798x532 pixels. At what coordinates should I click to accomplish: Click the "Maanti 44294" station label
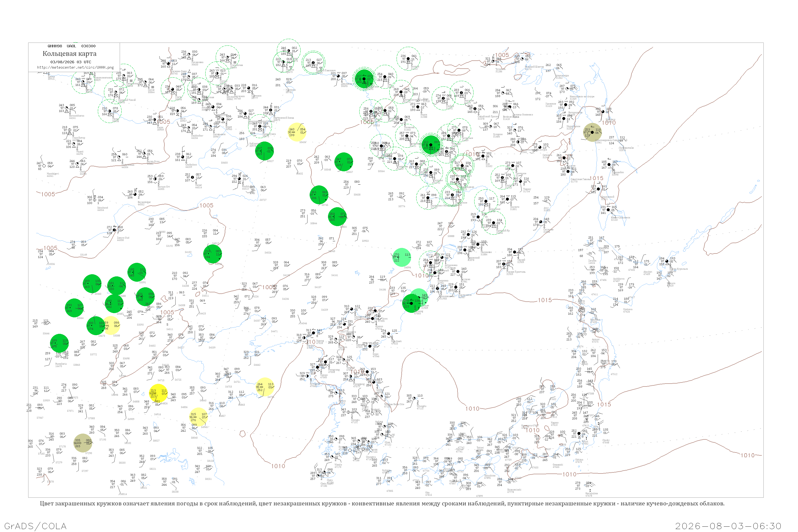[80, 153]
